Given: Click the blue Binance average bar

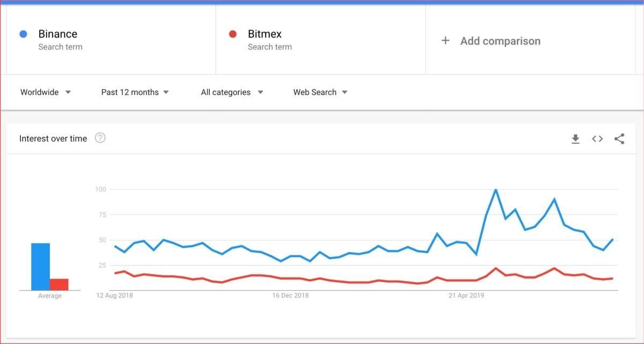Looking at the screenshot, I should 40,267.
